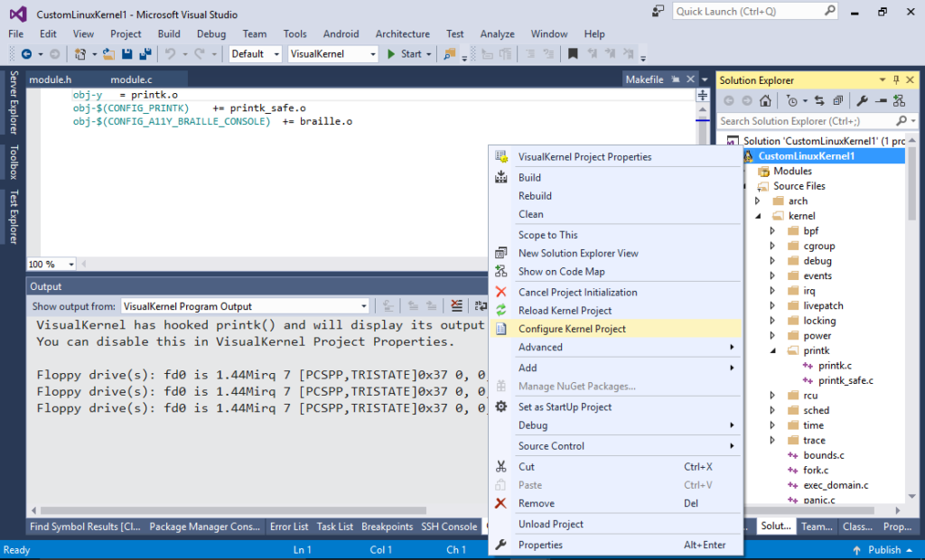Click inside the Quick Launch search box
The height and width of the screenshot is (560, 925).
pos(750,11)
